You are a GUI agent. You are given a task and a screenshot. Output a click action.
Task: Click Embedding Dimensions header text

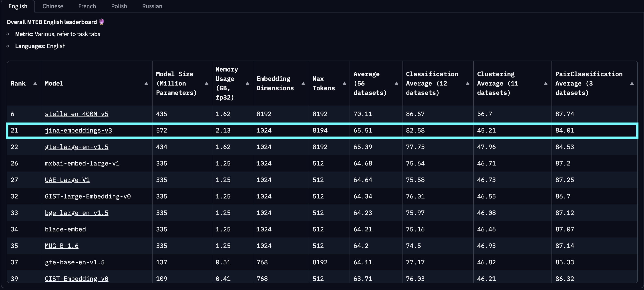pos(275,83)
